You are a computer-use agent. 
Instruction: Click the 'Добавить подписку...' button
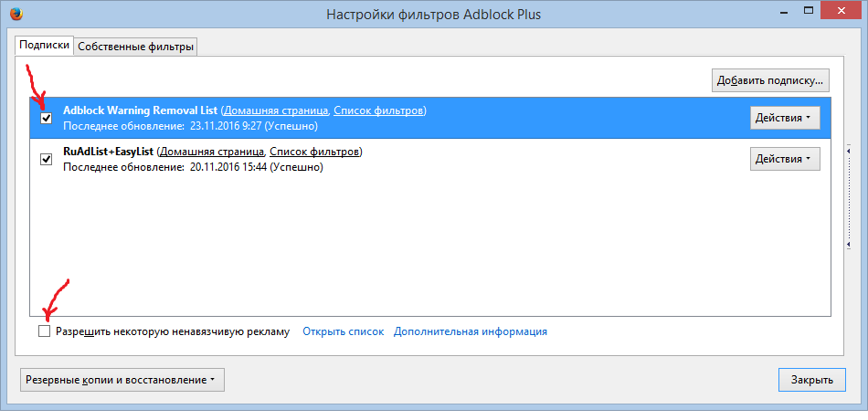pyautogui.click(x=770, y=80)
